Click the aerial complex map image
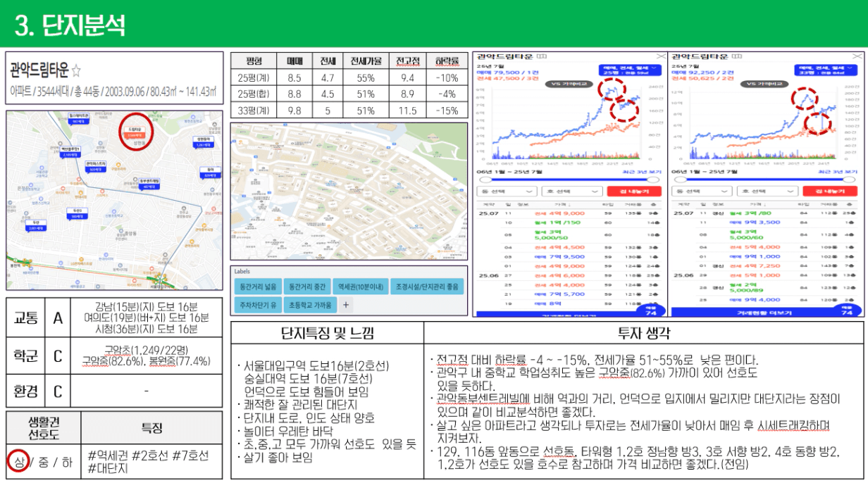The width and height of the screenshot is (868, 483). (349, 191)
